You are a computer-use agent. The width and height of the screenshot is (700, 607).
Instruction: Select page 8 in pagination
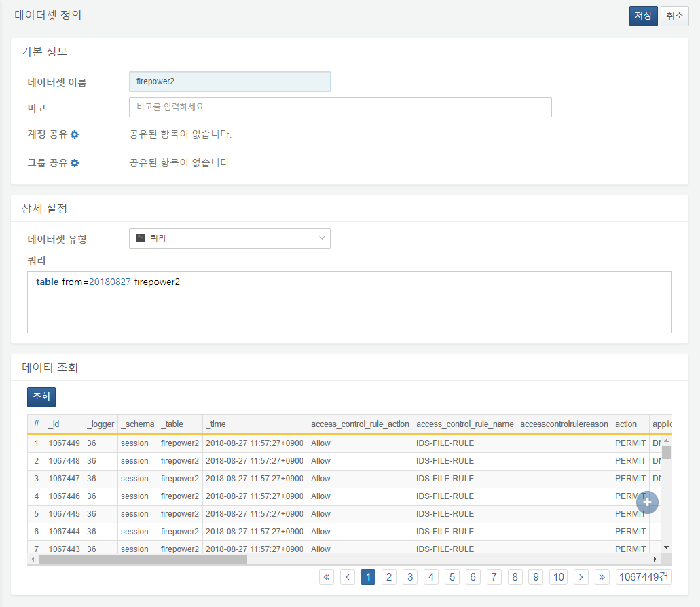(515, 577)
